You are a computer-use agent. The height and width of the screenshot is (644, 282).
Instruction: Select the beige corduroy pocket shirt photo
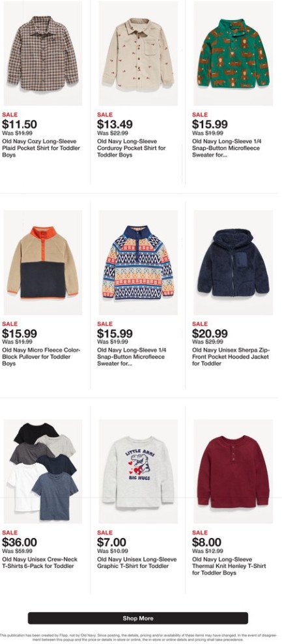138,53
